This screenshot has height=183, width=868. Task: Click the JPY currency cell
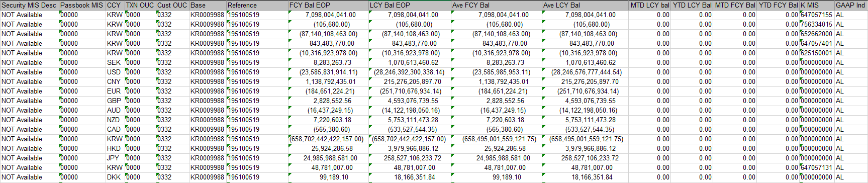(x=115, y=158)
